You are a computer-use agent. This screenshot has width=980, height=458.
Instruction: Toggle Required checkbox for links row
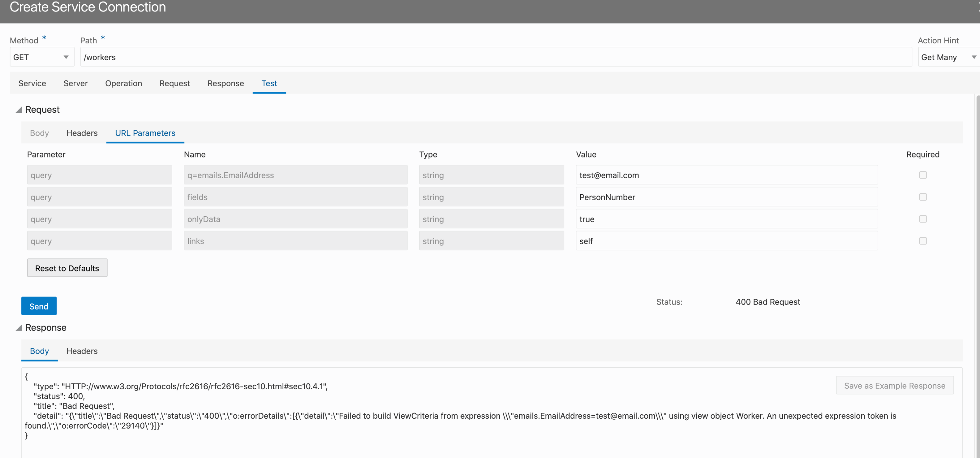(x=923, y=241)
